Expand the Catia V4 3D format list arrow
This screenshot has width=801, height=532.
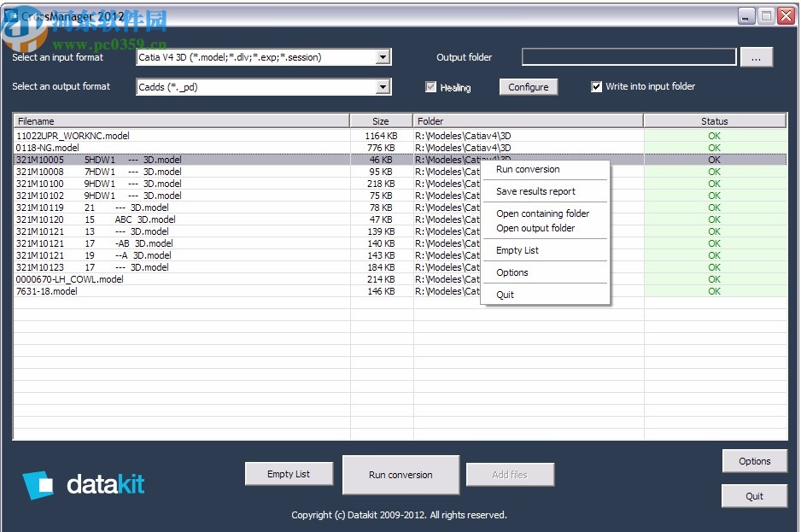[385, 56]
